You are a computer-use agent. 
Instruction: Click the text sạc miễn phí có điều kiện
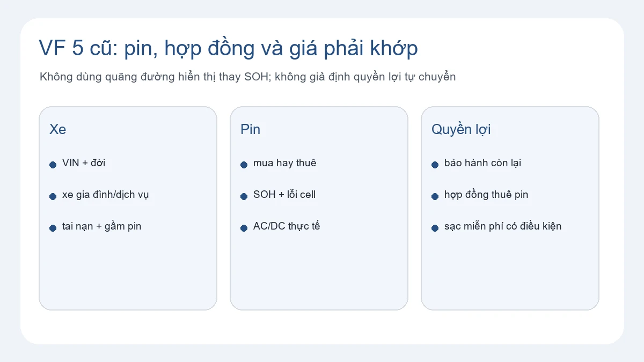click(x=503, y=226)
